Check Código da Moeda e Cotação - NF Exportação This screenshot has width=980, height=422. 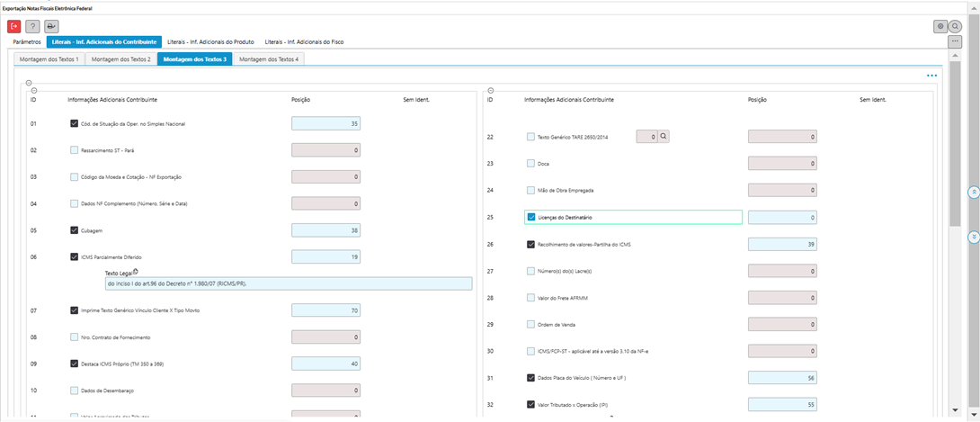pos(75,177)
